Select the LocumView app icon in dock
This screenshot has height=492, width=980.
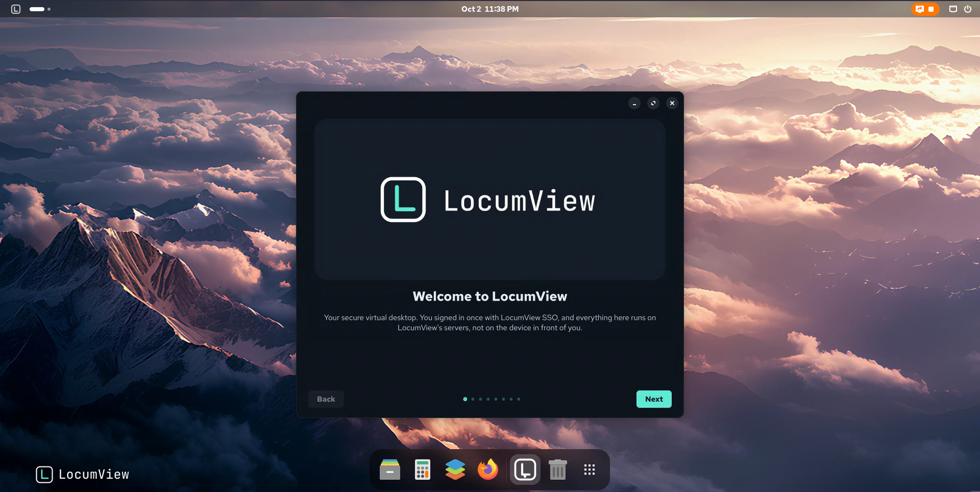pos(525,470)
